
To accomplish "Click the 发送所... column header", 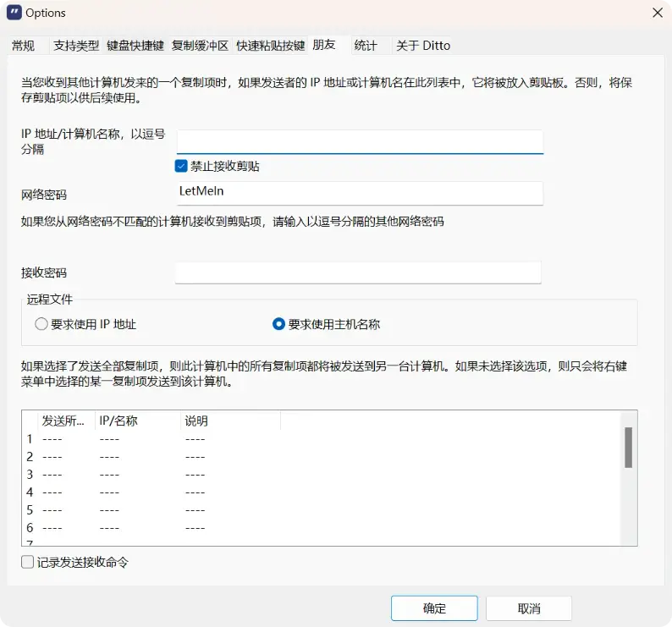I will point(66,421).
